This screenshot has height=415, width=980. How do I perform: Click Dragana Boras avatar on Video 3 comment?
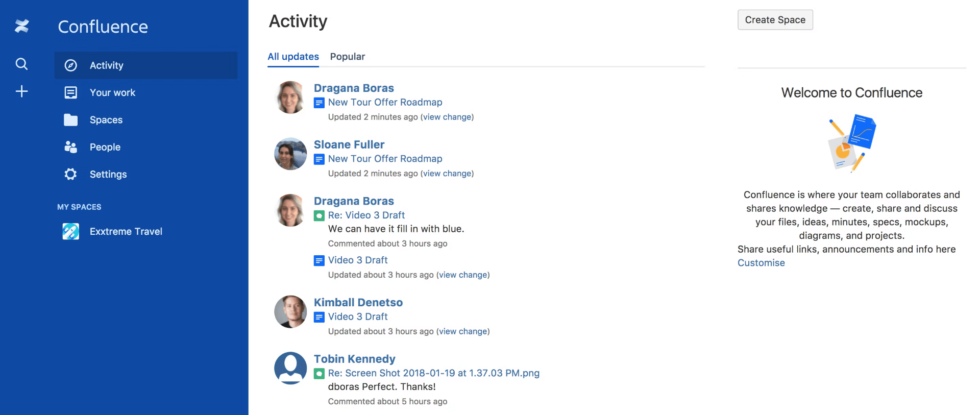pyautogui.click(x=290, y=210)
